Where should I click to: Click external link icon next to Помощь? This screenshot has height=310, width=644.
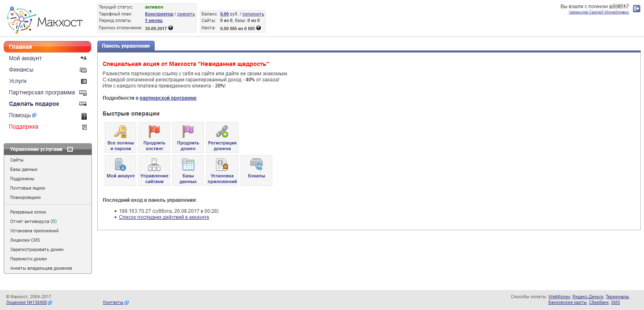point(34,115)
